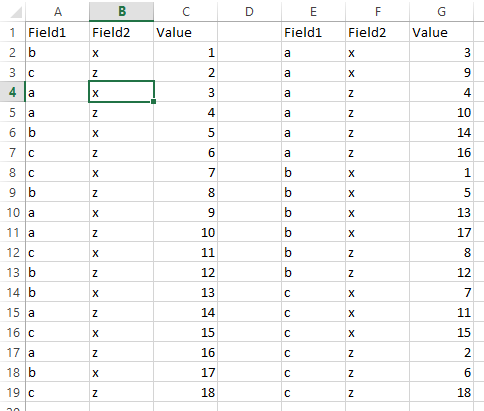Click cell G5 showing 10
The height and width of the screenshot is (411, 484).
(441, 112)
